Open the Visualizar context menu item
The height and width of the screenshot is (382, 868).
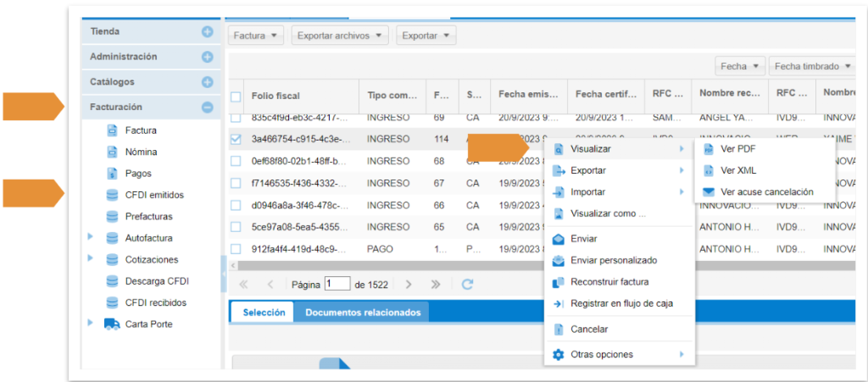(619, 149)
